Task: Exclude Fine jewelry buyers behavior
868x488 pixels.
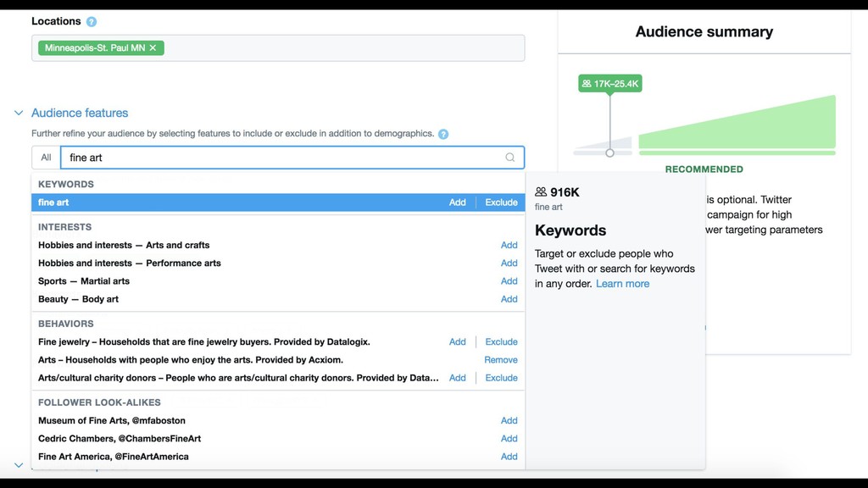Action: coord(501,342)
